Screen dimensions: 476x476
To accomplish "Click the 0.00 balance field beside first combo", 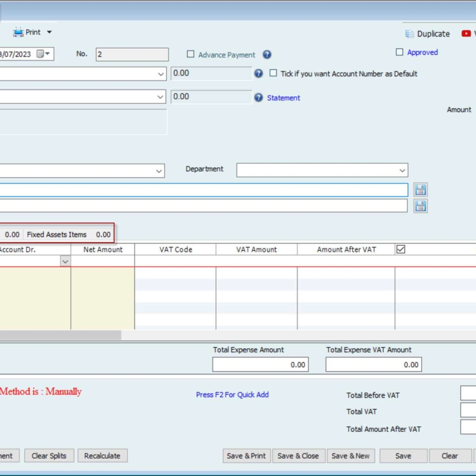I will coord(211,73).
